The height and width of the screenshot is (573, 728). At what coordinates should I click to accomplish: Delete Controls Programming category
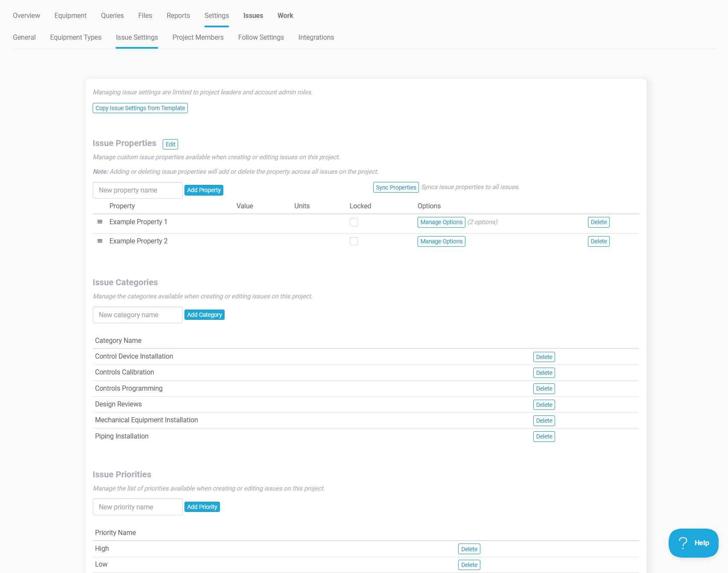click(544, 389)
